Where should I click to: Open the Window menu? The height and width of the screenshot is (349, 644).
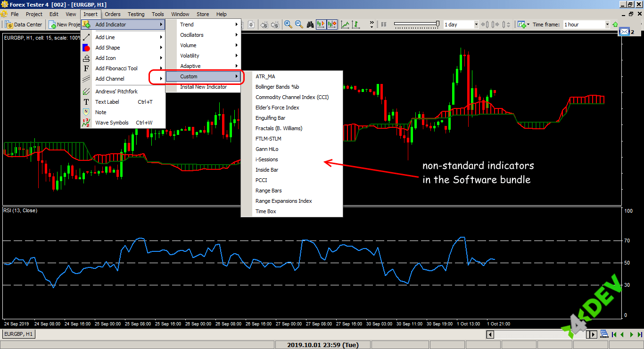click(180, 14)
